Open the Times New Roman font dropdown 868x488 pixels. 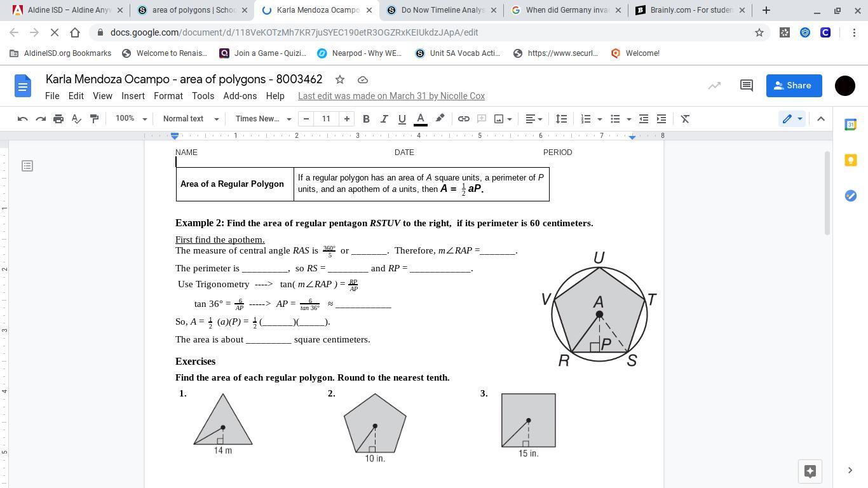pyautogui.click(x=263, y=119)
